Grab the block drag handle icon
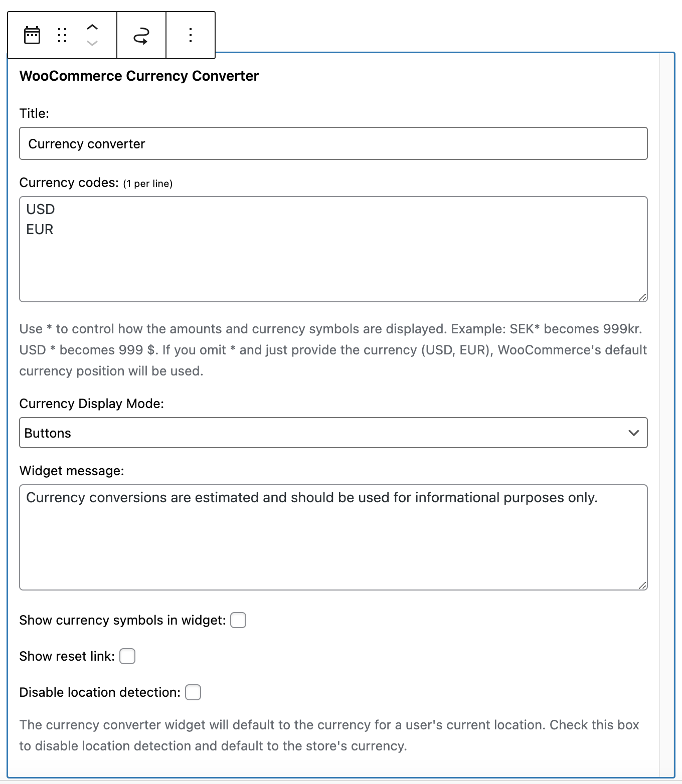The height and width of the screenshot is (784, 682). pyautogui.click(x=62, y=35)
